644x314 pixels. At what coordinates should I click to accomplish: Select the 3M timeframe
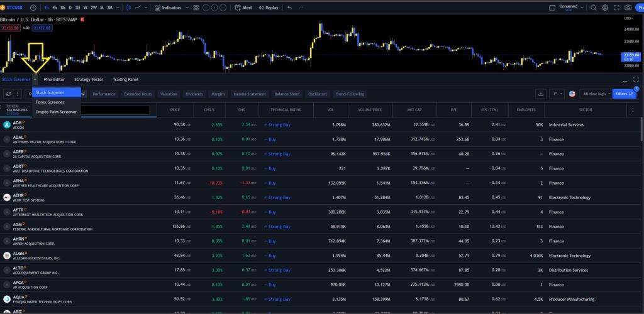click(109, 8)
